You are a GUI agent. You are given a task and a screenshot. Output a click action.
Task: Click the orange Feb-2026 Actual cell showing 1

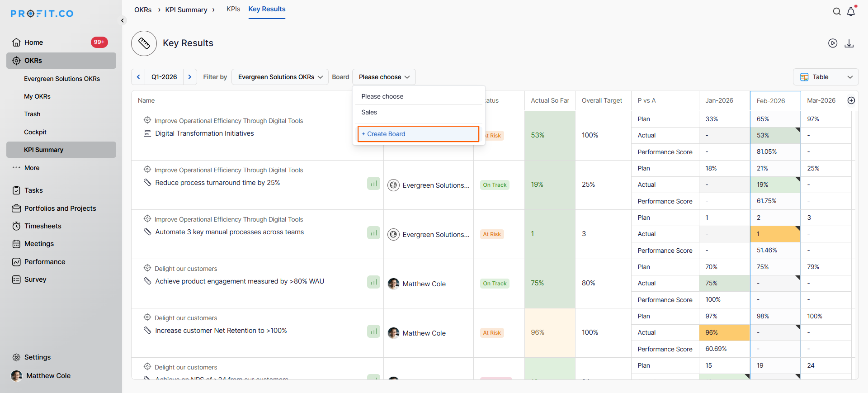775,234
